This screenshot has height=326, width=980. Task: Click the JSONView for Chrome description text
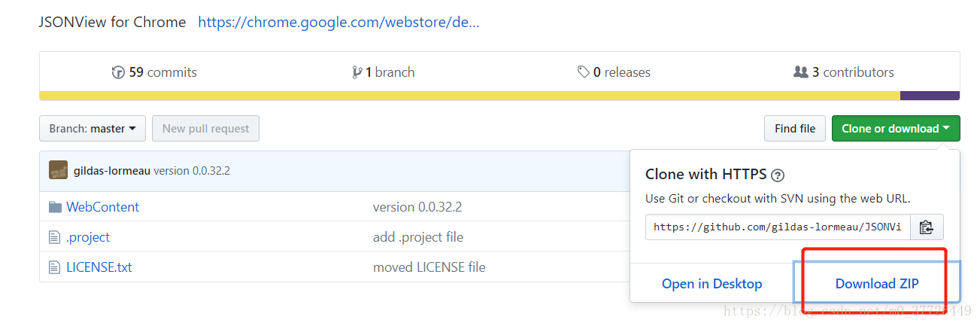pyautogui.click(x=112, y=22)
